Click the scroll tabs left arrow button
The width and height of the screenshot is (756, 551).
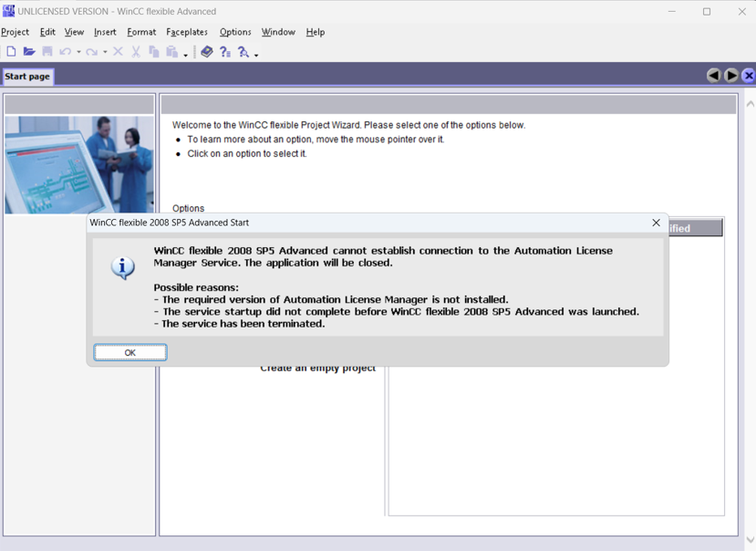(x=714, y=76)
